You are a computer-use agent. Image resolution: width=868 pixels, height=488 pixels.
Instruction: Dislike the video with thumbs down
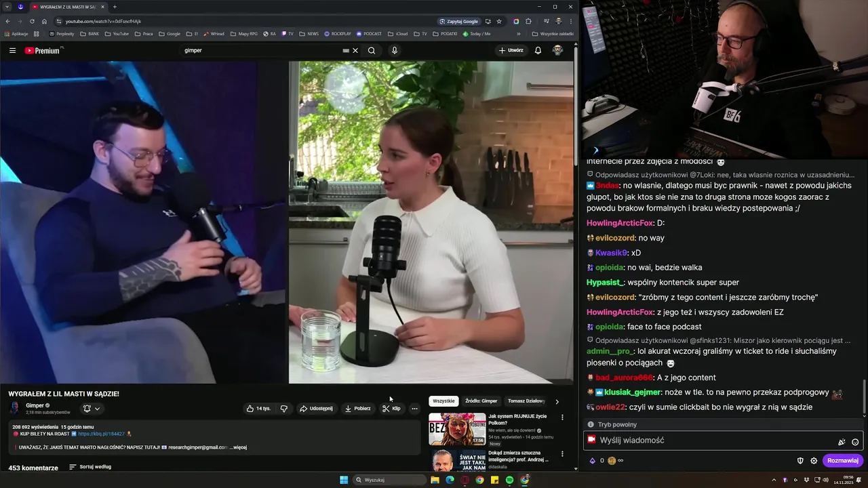[x=284, y=409]
